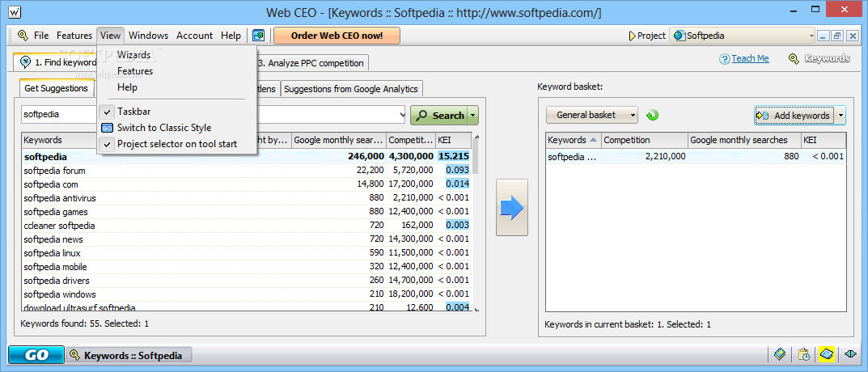The image size is (868, 372).
Task: Click the Web CEO title bar logo
Action: point(15,11)
